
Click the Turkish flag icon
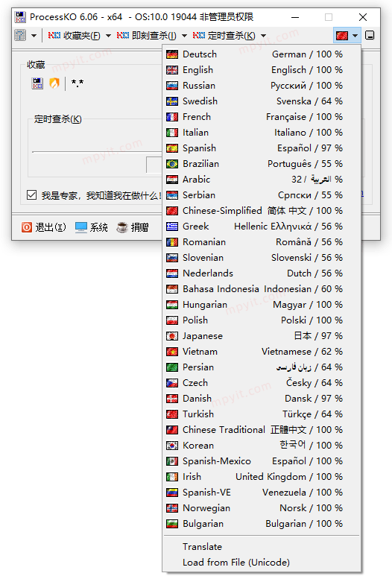[x=172, y=414]
